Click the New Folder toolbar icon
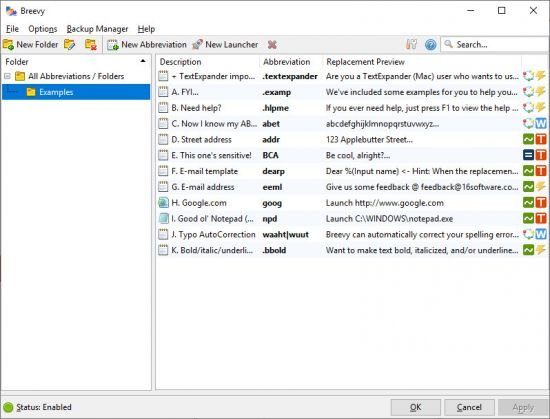The image size is (550, 419). 8,45
